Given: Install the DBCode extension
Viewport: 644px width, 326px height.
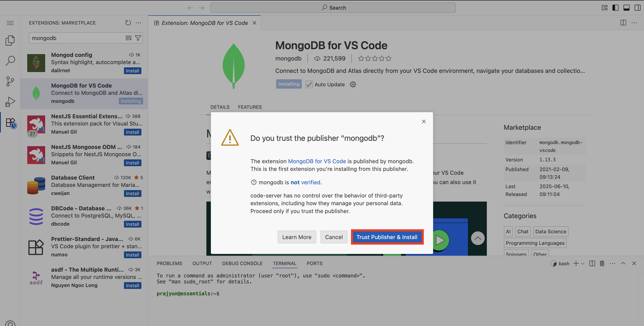Looking at the screenshot, I should pyautogui.click(x=132, y=224).
